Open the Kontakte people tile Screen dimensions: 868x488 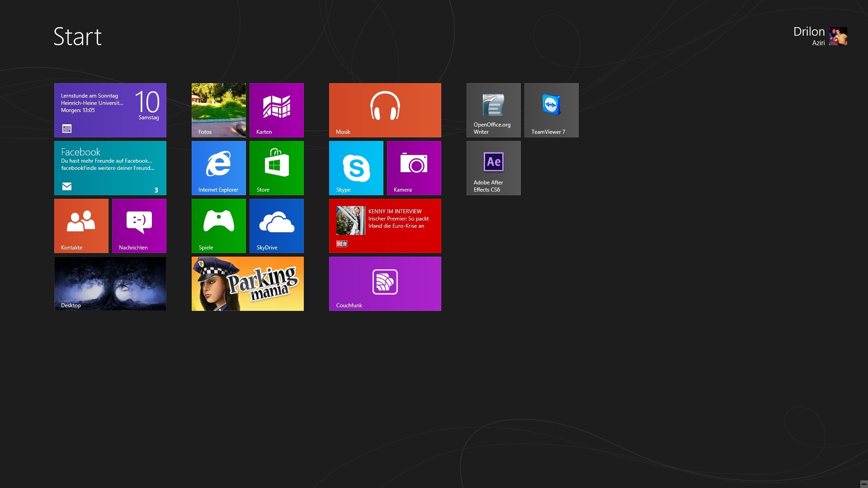pyautogui.click(x=81, y=225)
